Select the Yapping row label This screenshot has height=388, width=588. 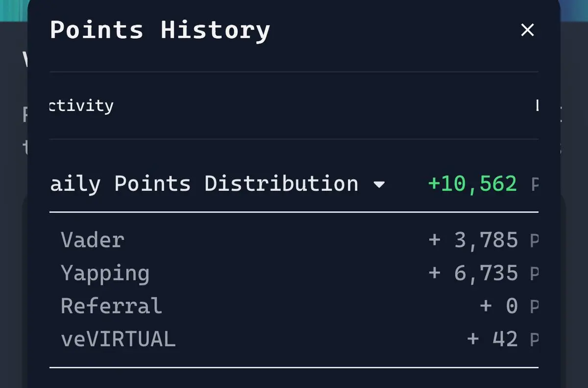105,274
